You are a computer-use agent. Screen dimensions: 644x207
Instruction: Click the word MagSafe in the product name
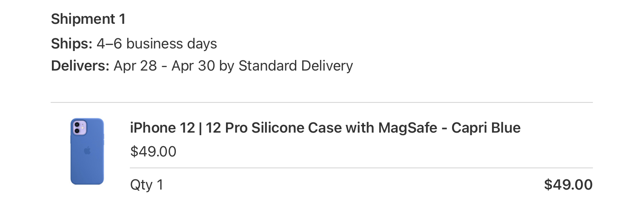[x=408, y=128]
